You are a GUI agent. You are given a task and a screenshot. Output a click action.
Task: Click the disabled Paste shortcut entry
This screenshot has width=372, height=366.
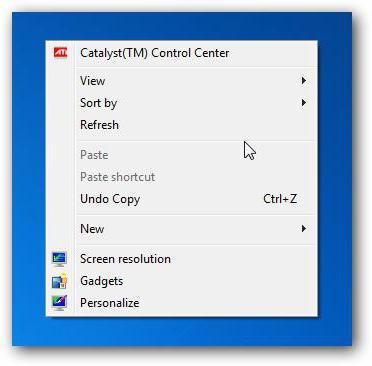click(x=117, y=177)
